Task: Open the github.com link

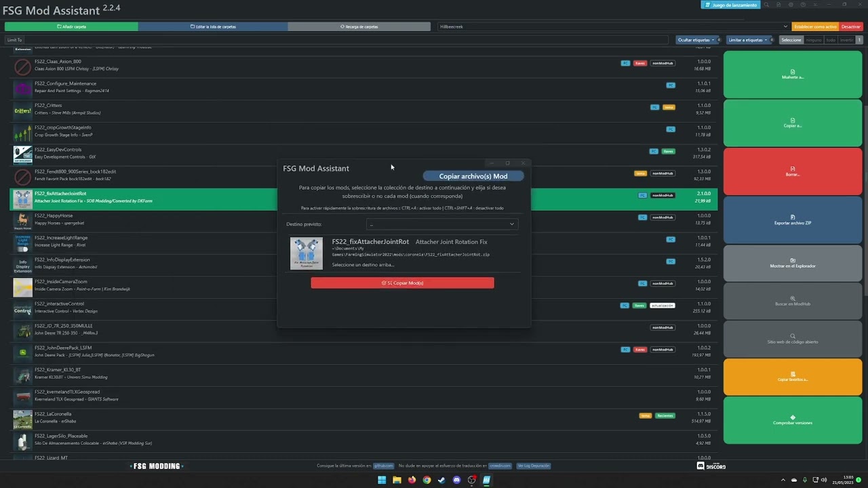Action: 383,466
